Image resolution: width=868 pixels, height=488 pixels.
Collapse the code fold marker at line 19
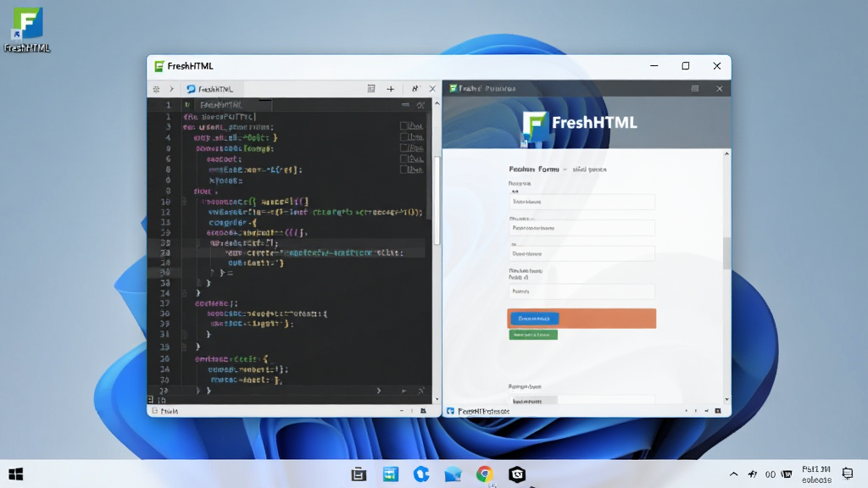(184, 347)
